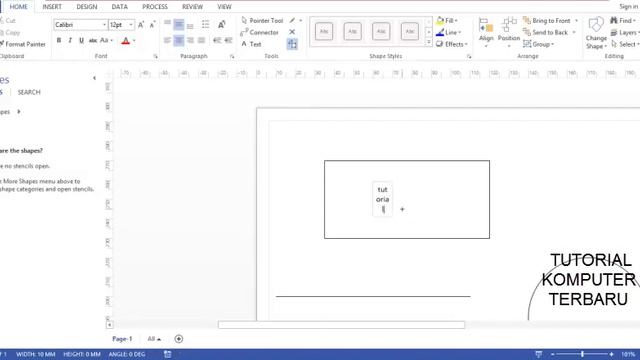The height and width of the screenshot is (360, 640).
Task: Open the Font name combo box
Action: 80,25
